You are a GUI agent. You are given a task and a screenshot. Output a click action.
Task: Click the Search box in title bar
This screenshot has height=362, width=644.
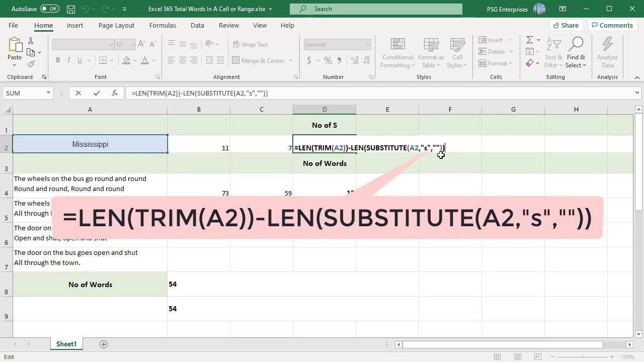pos(376,9)
